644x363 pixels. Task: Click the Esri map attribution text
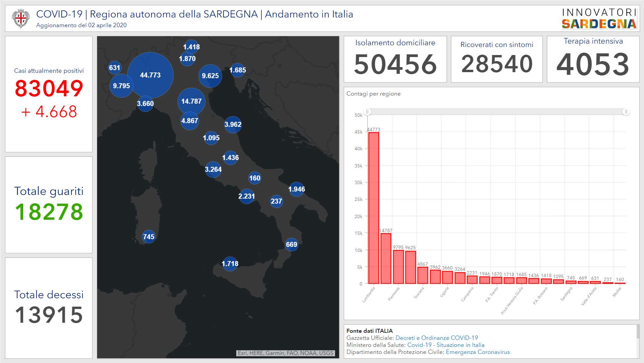pyautogui.click(x=285, y=353)
